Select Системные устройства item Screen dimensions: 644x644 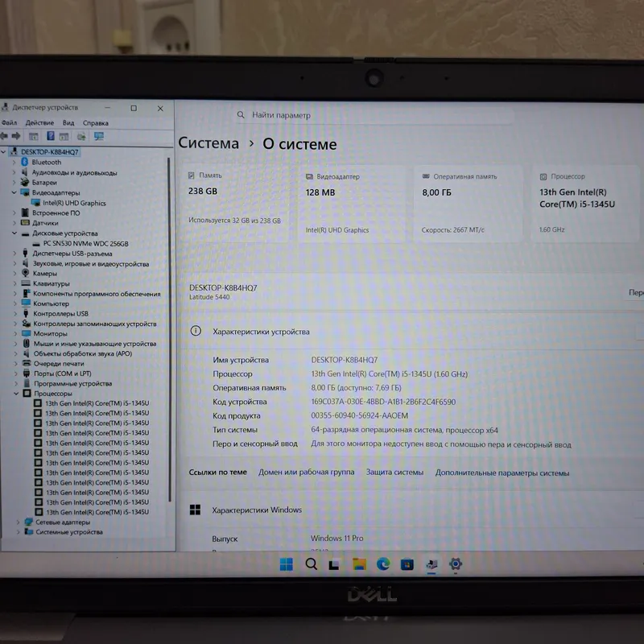[x=69, y=532]
